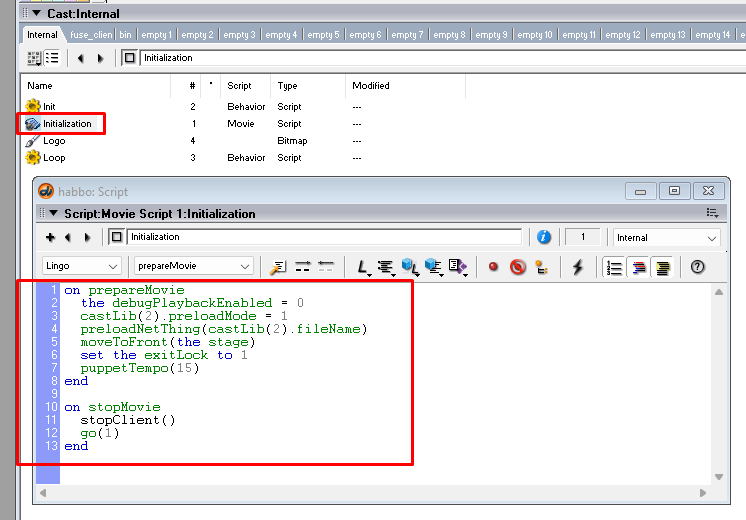The image size is (746, 520).
Task: Switch to the bin cast tab
Action: coord(125,35)
